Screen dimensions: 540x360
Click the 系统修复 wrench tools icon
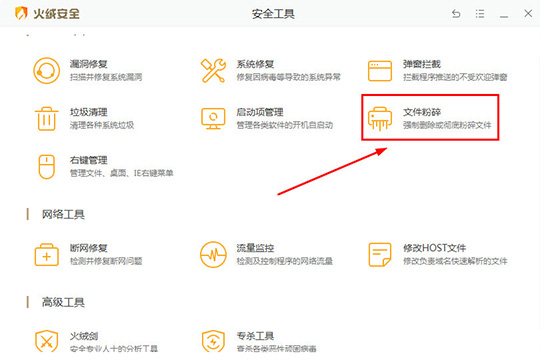click(x=213, y=70)
